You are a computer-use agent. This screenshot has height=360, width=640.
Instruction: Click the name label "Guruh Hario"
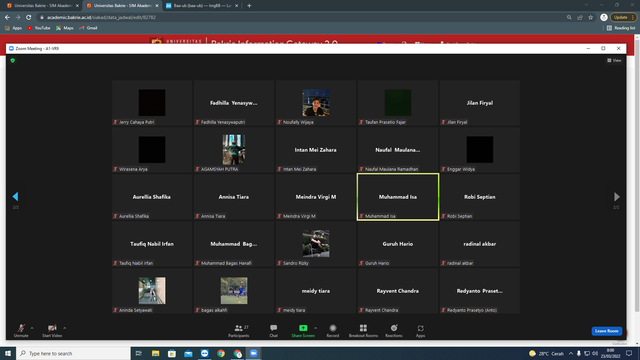(377, 263)
